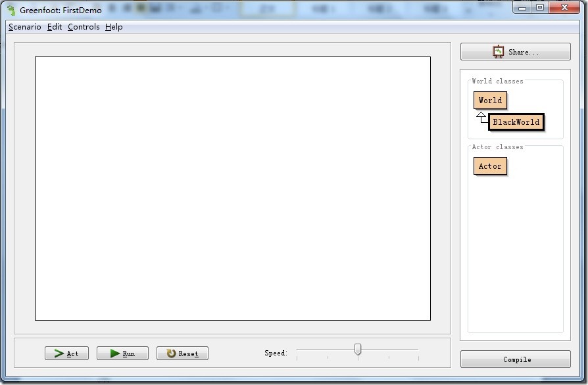This screenshot has width=588, height=385.
Task: Maximize the Greenfoot window
Action: coord(540,7)
